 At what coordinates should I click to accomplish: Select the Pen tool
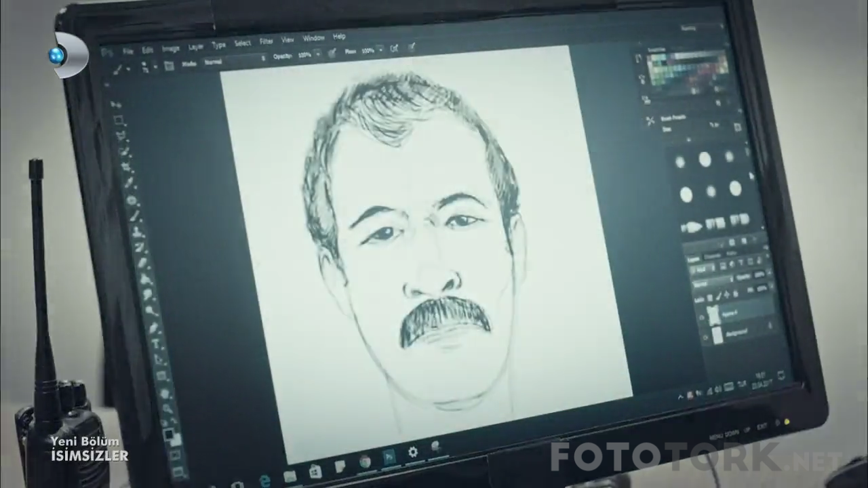154,327
